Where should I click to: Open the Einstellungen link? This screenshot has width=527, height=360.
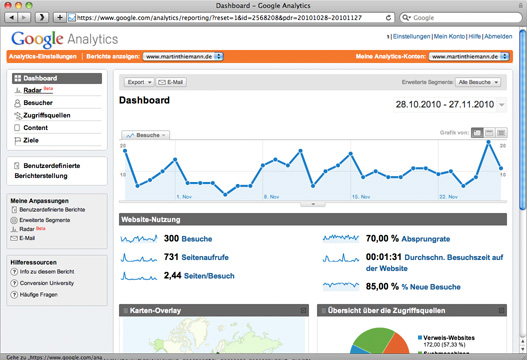411,36
